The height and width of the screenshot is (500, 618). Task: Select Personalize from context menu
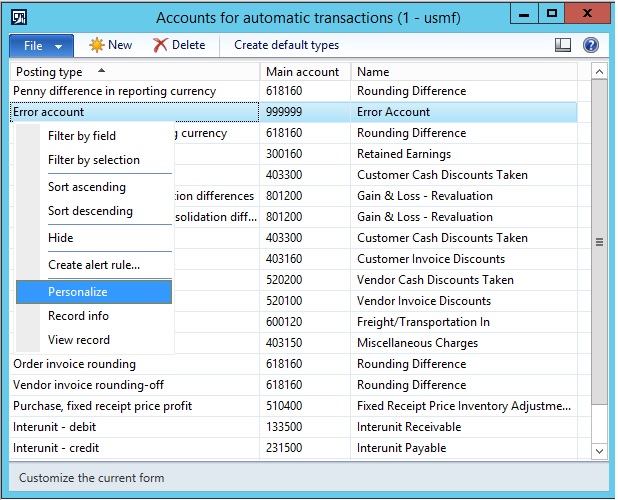point(78,292)
